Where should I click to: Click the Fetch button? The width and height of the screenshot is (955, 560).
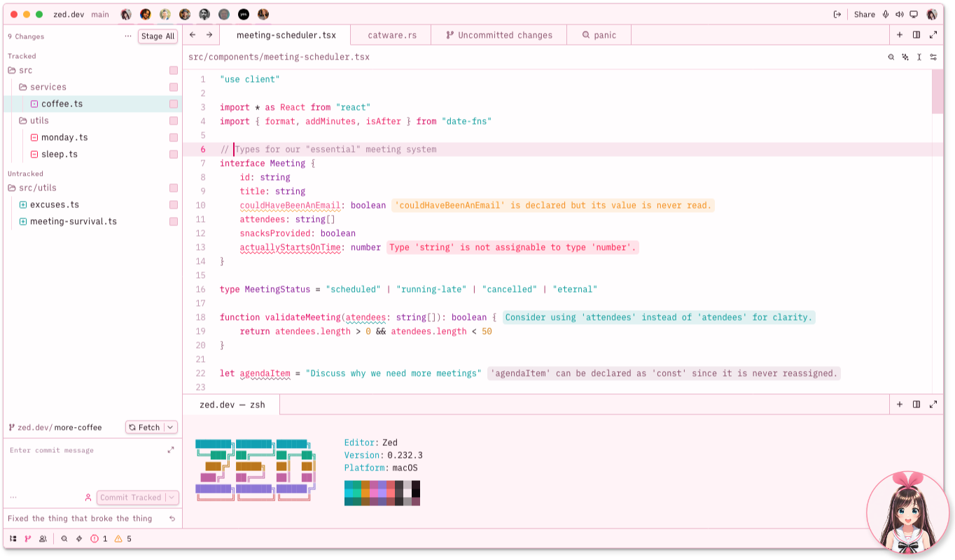coord(145,427)
